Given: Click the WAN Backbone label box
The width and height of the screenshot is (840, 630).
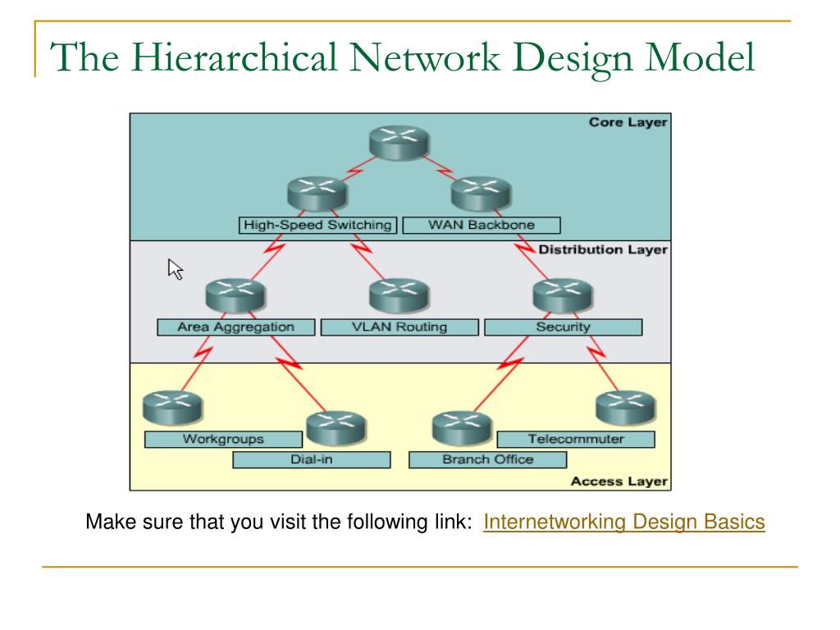Looking at the screenshot, I should (x=482, y=225).
